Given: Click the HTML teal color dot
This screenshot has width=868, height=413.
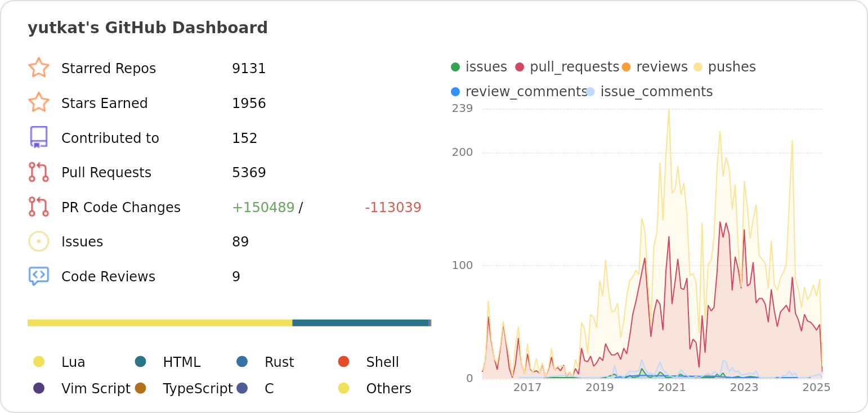Looking at the screenshot, I should click(x=141, y=362).
